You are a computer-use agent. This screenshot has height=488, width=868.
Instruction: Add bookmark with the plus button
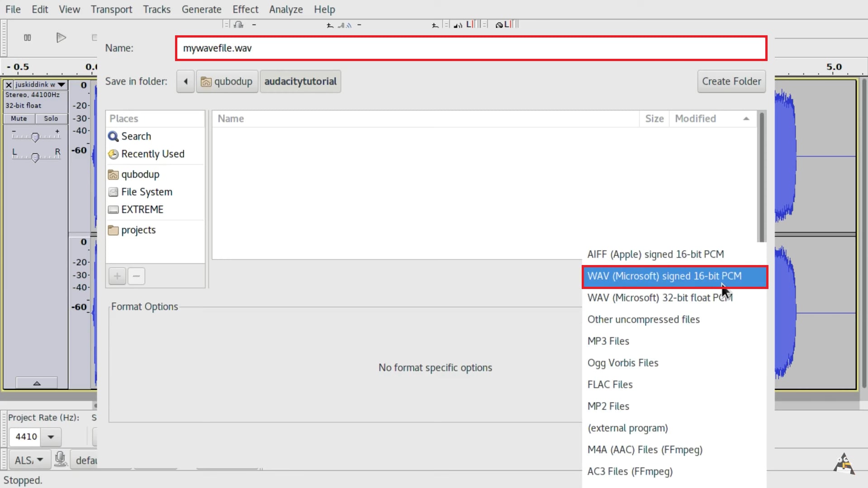(117, 276)
